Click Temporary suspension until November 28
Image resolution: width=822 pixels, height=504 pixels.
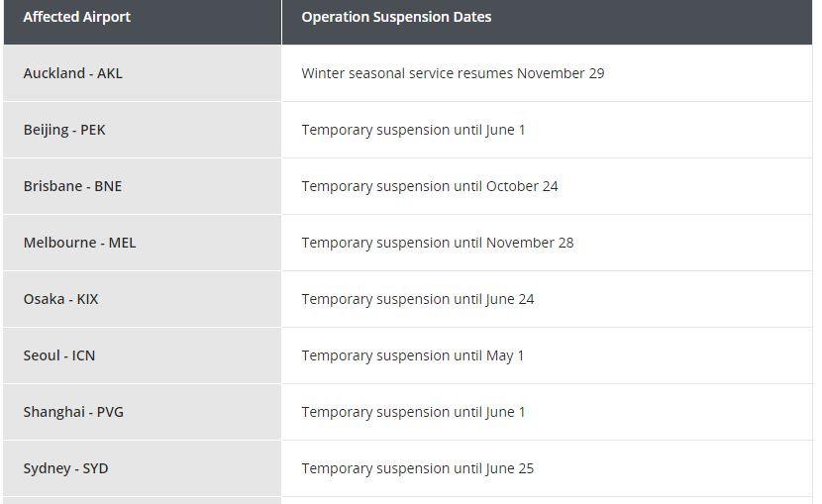click(437, 244)
